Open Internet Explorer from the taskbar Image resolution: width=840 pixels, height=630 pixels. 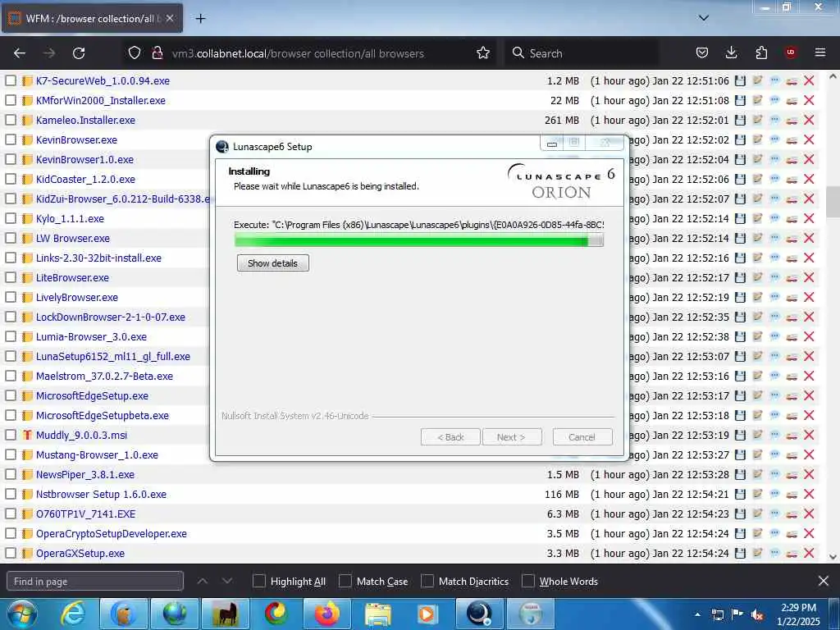[x=73, y=614]
